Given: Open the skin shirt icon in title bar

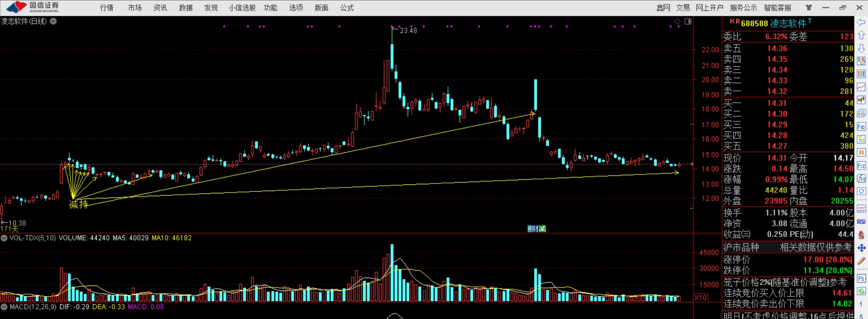Looking at the screenshot, I should pos(809,8).
